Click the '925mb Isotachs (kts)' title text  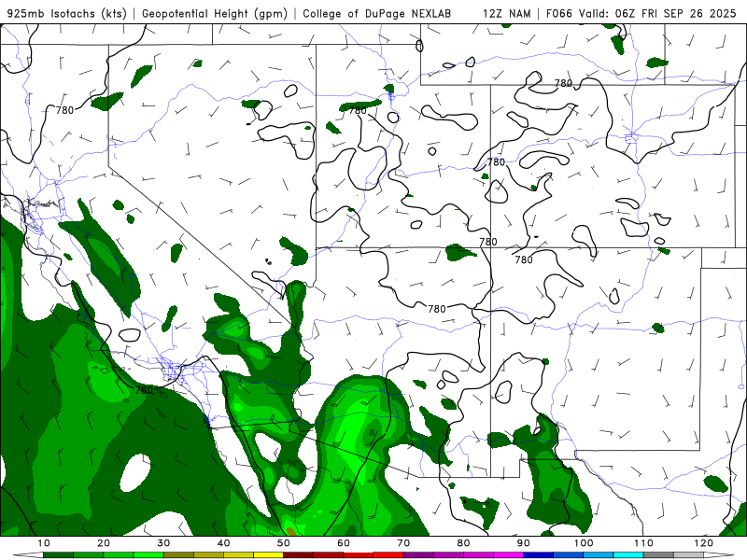[x=66, y=14]
